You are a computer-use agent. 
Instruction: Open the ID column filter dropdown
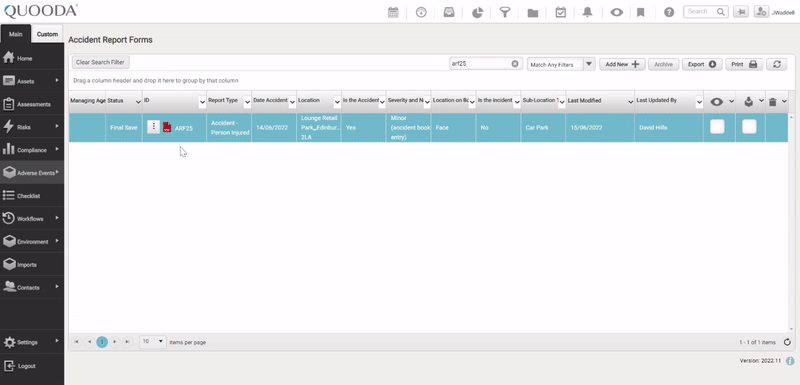[202, 102]
